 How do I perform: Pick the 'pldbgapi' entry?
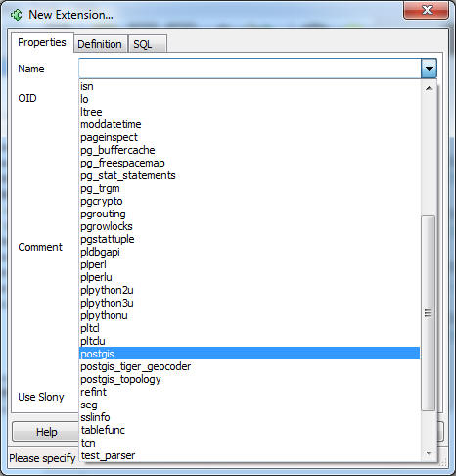(x=250, y=252)
